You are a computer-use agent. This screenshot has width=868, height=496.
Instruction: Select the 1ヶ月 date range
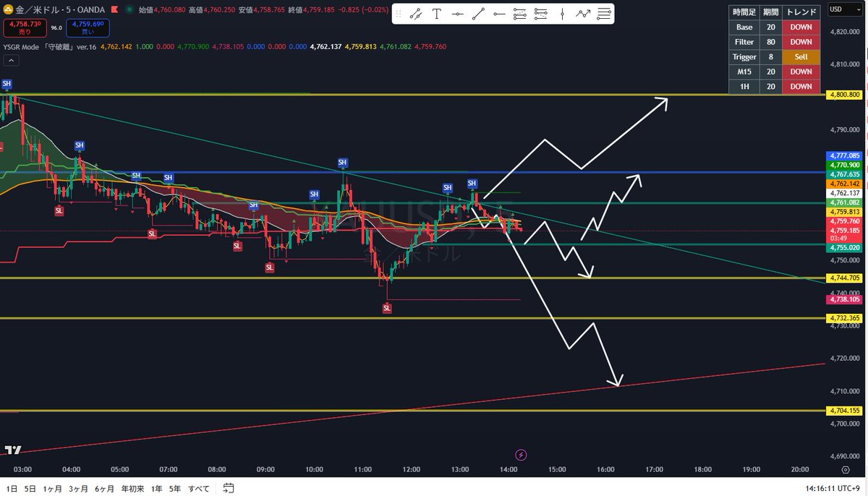pos(52,489)
